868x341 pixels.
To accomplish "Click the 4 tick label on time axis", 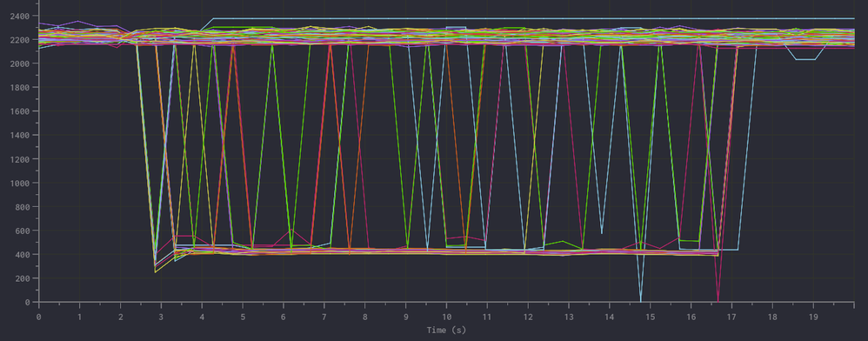I will coord(202,318).
